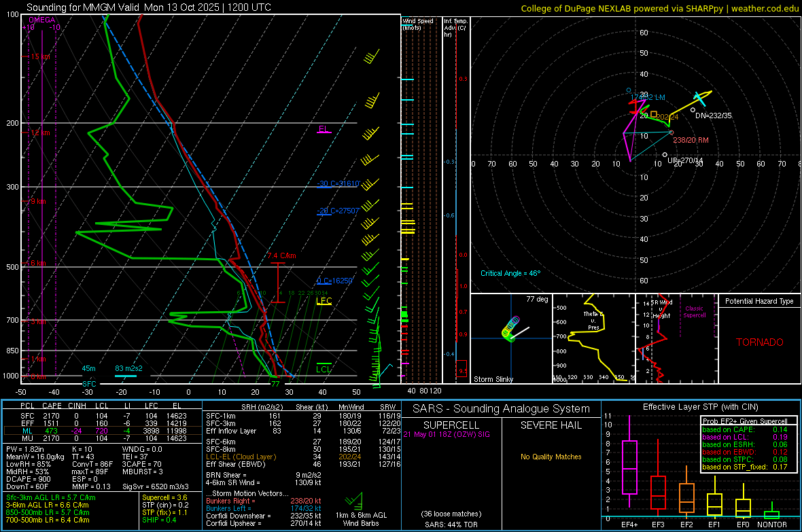
Task: Click the STP (cin) = 0.2 index
Action: point(165,505)
